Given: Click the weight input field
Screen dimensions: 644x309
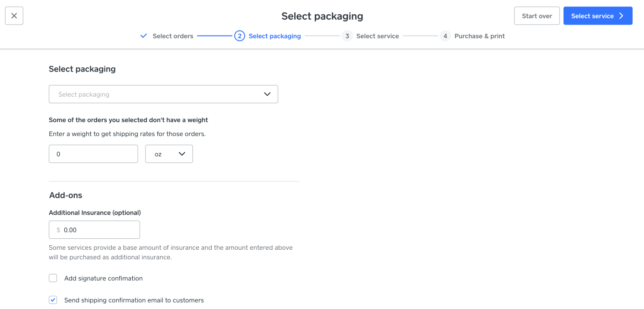Looking at the screenshot, I should click(93, 154).
